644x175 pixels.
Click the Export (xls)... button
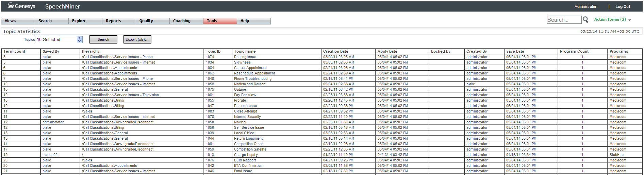(x=137, y=40)
